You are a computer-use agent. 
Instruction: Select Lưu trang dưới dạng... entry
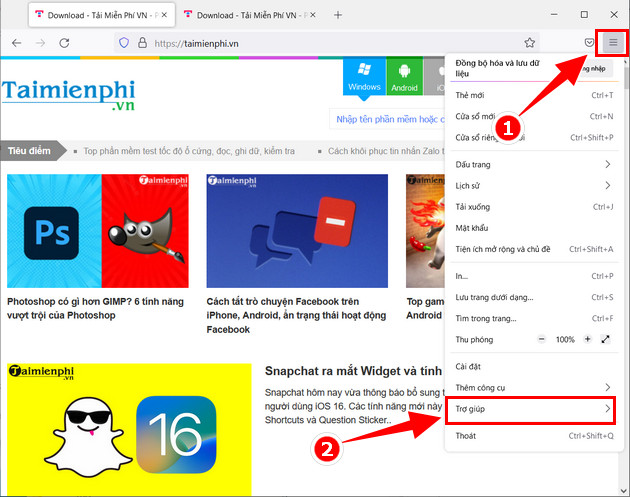coord(534,297)
